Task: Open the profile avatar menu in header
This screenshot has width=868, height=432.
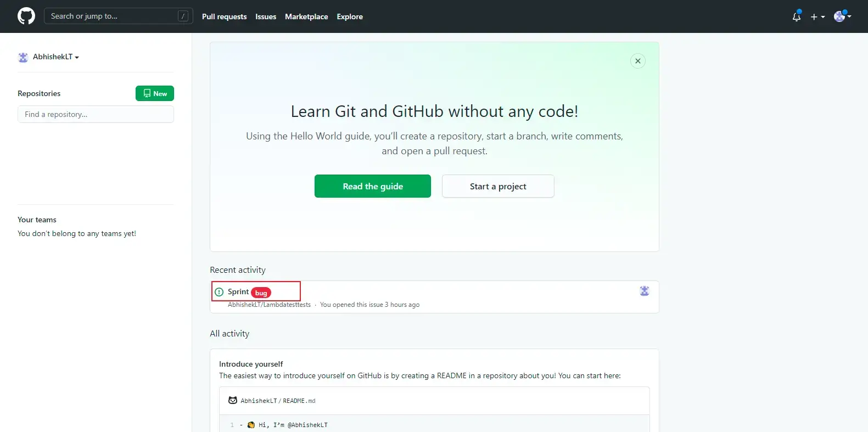Action: pos(842,16)
